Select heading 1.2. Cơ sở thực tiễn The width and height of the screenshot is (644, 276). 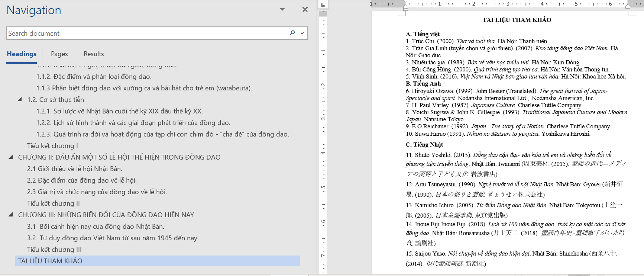pyautogui.click(x=56, y=100)
